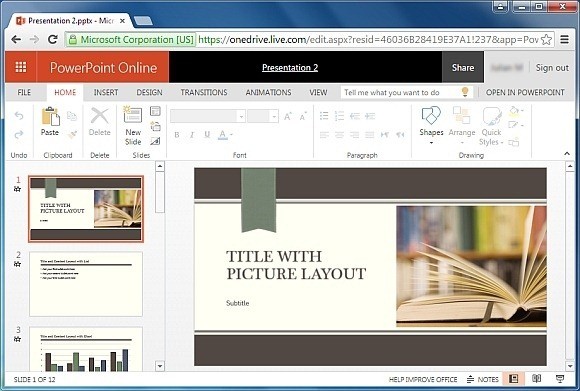This screenshot has width=580, height=391.
Task: Click OPEN IN POWERPOINT button
Action: (525, 92)
